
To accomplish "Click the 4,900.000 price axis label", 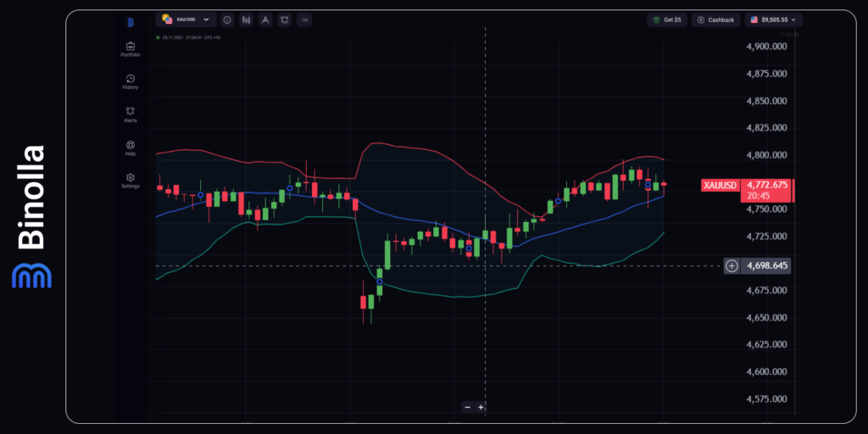I will click(766, 47).
